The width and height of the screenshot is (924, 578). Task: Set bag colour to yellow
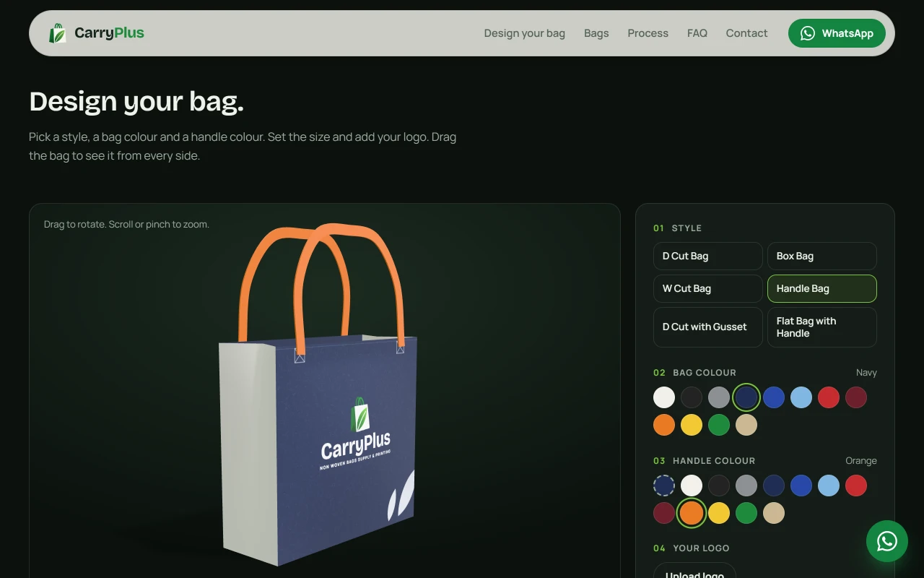click(692, 425)
